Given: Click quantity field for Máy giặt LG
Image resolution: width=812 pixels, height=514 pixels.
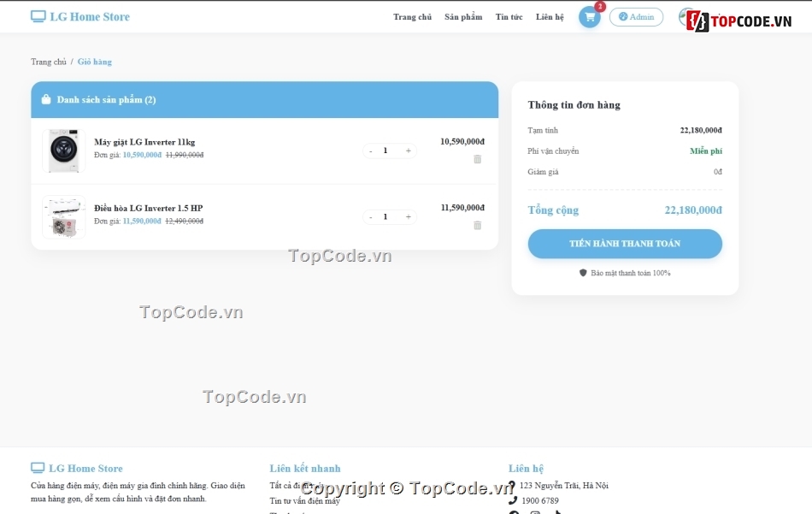Looking at the screenshot, I should tap(385, 151).
